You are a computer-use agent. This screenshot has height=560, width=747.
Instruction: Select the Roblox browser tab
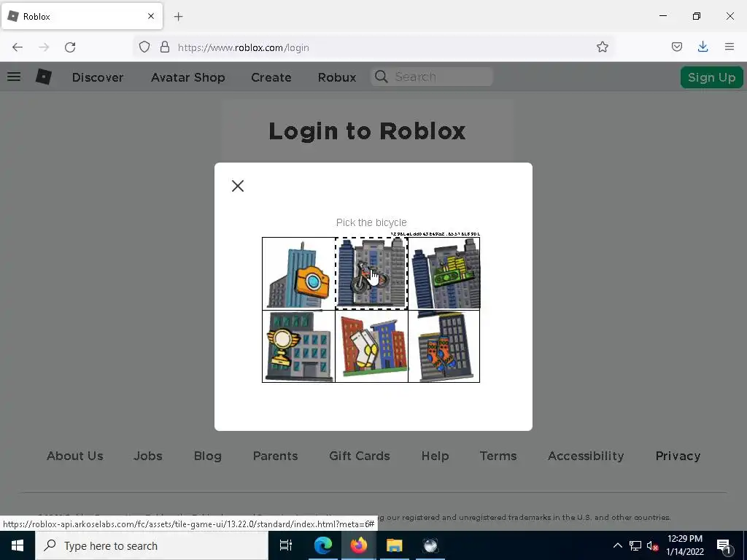(82, 16)
